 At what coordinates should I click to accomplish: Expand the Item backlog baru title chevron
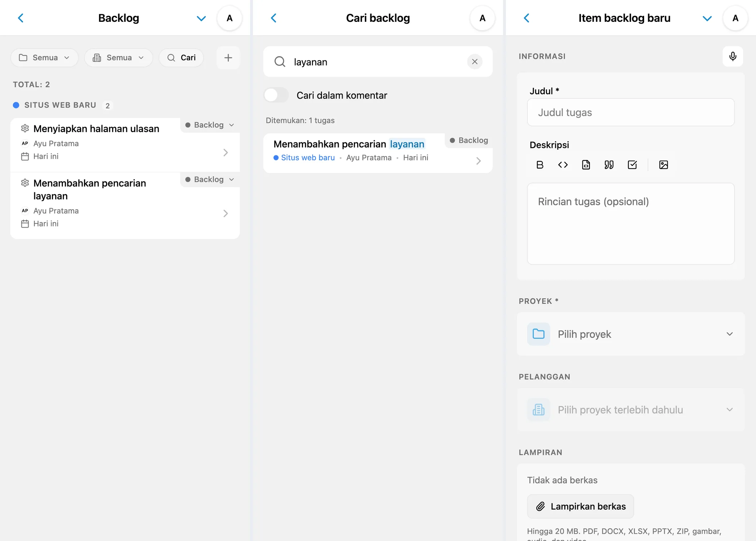[707, 18]
